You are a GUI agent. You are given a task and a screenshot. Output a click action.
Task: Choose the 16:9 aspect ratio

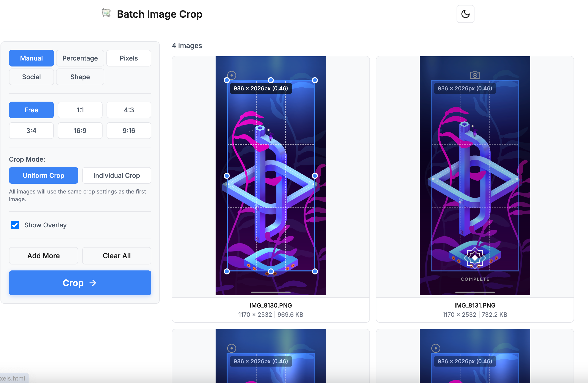click(80, 131)
